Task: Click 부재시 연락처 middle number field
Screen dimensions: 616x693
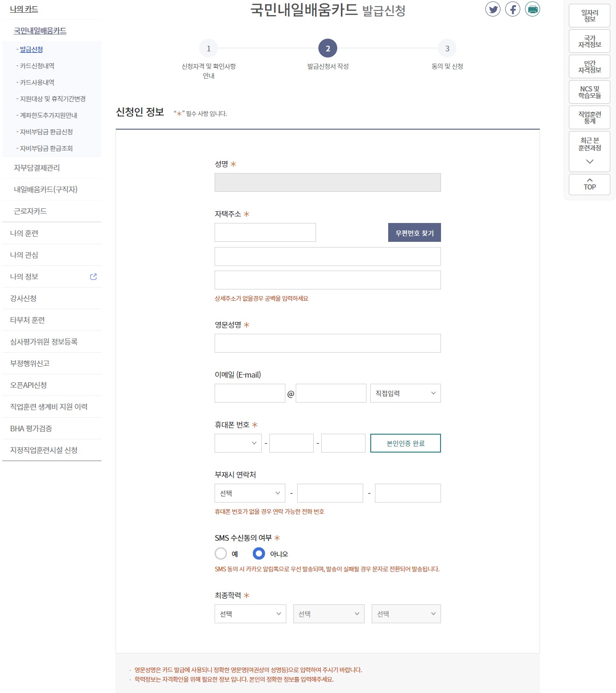Action: 330,493
